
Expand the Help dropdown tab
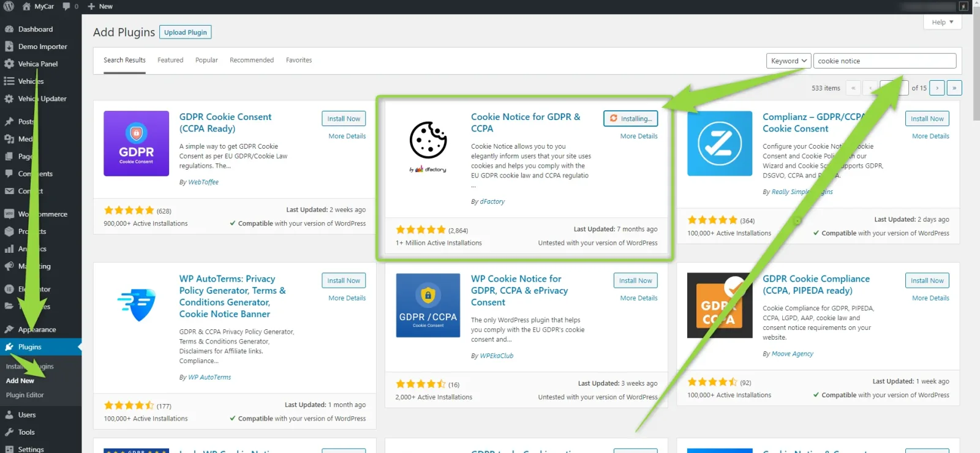click(942, 22)
